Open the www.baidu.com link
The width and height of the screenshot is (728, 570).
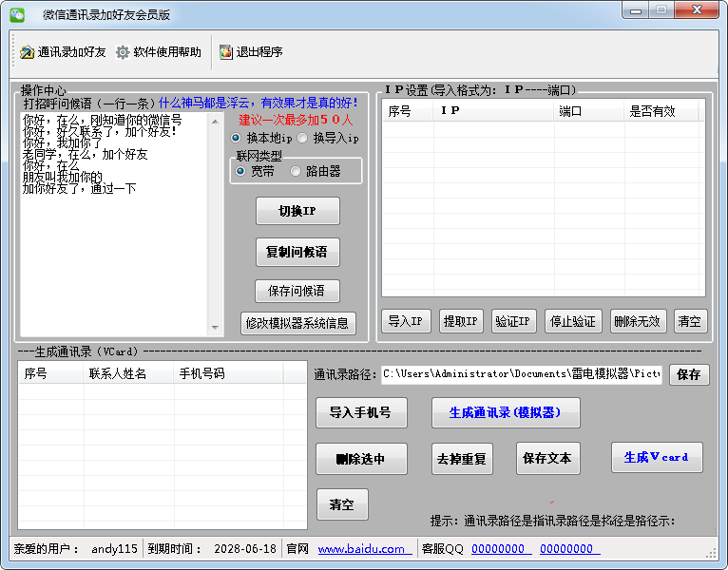(x=365, y=549)
